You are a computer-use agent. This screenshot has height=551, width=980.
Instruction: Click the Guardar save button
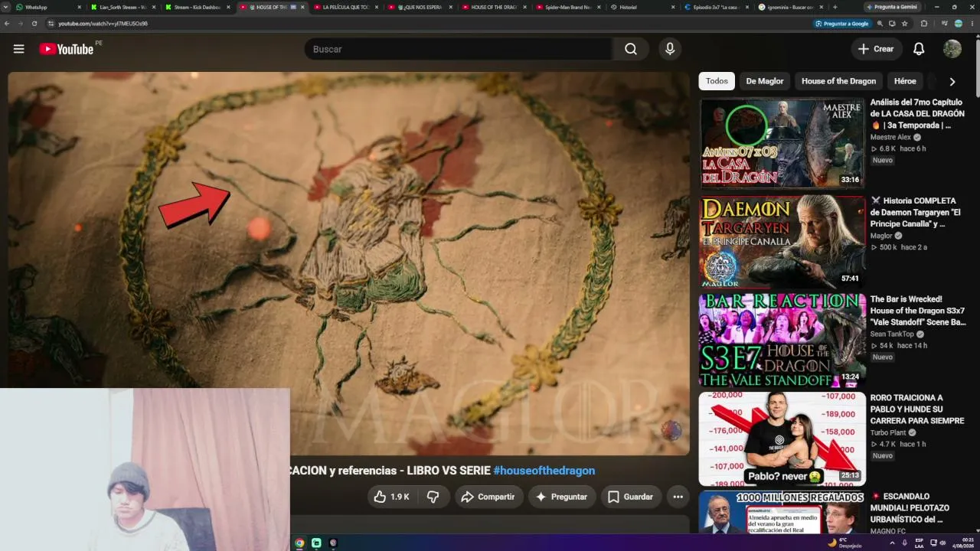point(631,497)
